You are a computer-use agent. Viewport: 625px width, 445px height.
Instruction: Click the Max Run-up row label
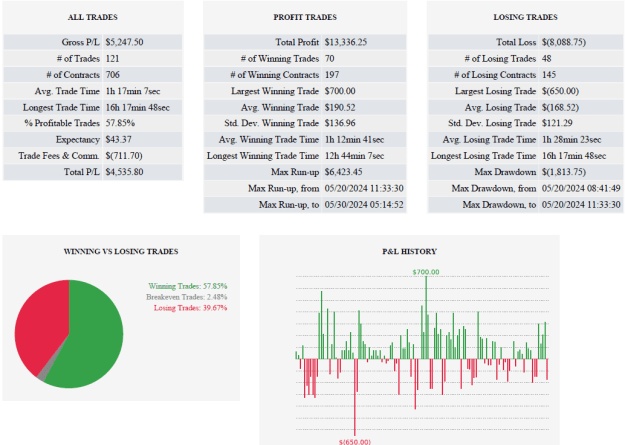pyautogui.click(x=295, y=172)
